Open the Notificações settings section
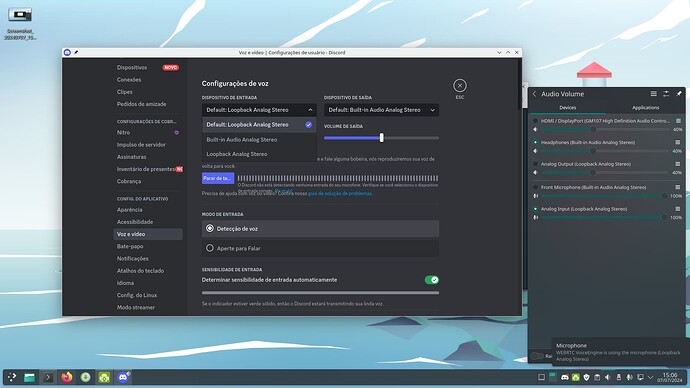This screenshot has width=690, height=388. pyautogui.click(x=132, y=259)
